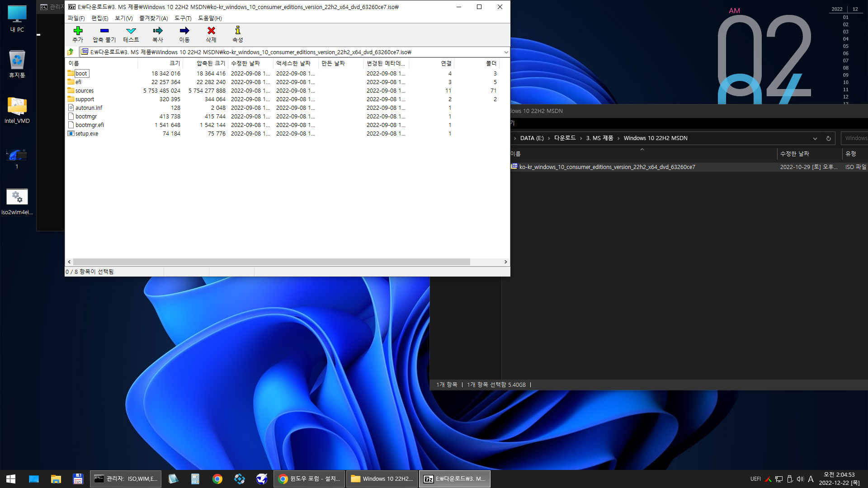
Task: Switch to Windows 10 22H2 Explorer taskbar window
Action: coord(382,479)
